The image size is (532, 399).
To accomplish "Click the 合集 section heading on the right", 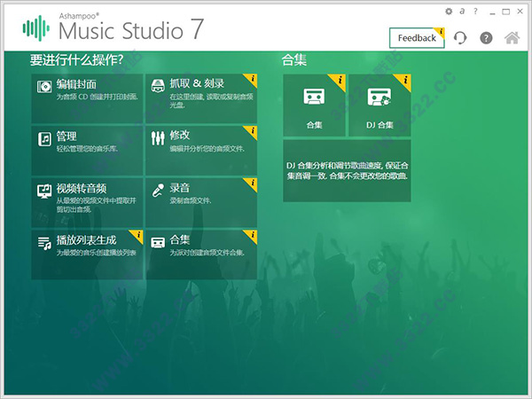I will click(293, 60).
